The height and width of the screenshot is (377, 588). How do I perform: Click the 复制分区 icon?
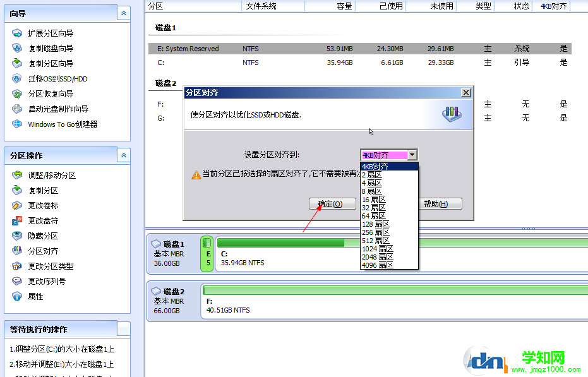pos(17,190)
